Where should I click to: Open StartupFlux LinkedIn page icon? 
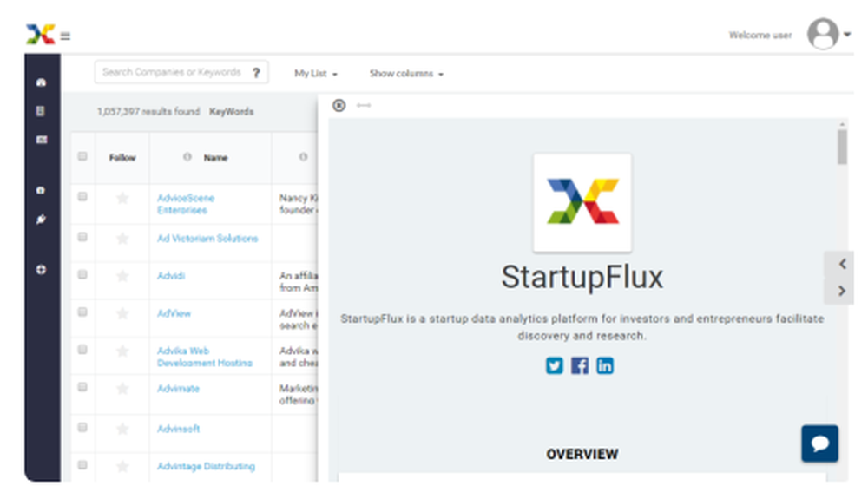(x=604, y=365)
